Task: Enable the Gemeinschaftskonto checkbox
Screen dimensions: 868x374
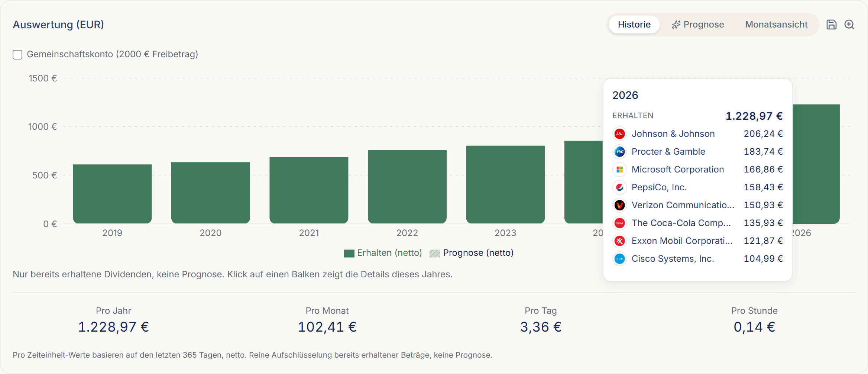Action: coord(17,55)
